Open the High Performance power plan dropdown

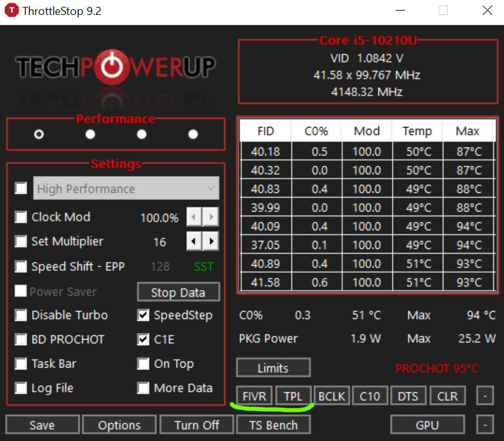coord(126,188)
